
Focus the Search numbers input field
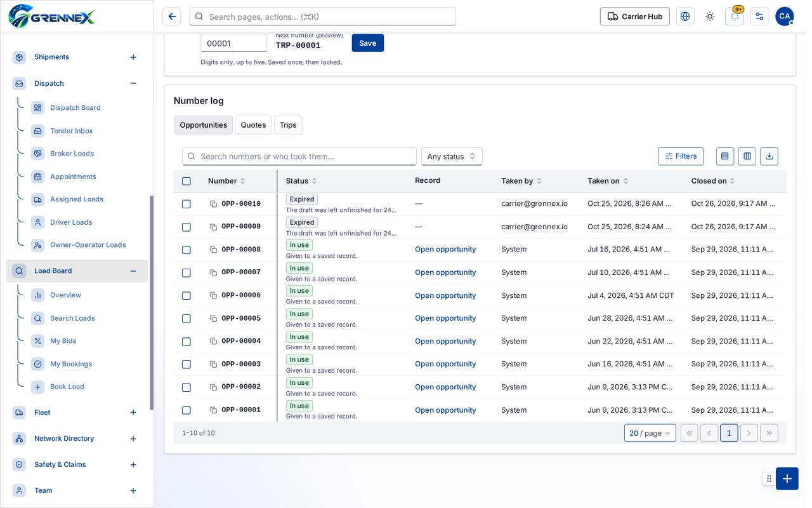pyautogui.click(x=299, y=156)
